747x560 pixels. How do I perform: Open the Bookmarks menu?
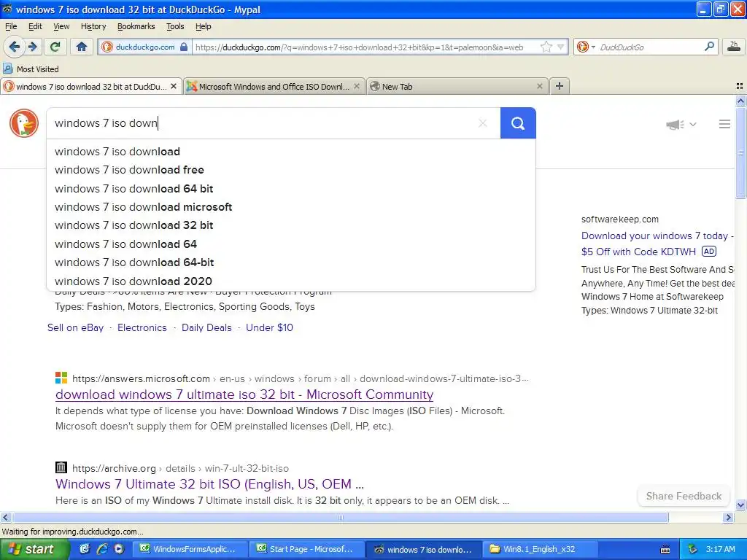136,26
